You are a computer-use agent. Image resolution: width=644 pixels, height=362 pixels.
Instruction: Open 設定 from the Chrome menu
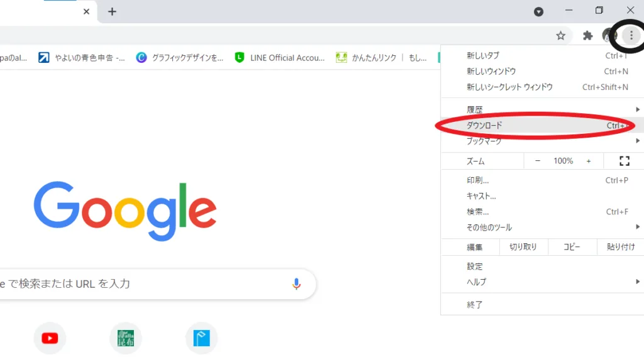pos(475,266)
